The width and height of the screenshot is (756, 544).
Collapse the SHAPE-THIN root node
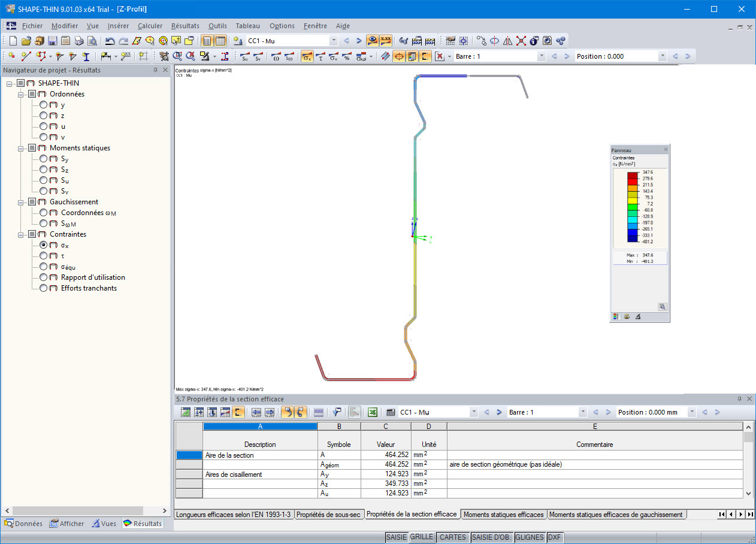coord(10,83)
